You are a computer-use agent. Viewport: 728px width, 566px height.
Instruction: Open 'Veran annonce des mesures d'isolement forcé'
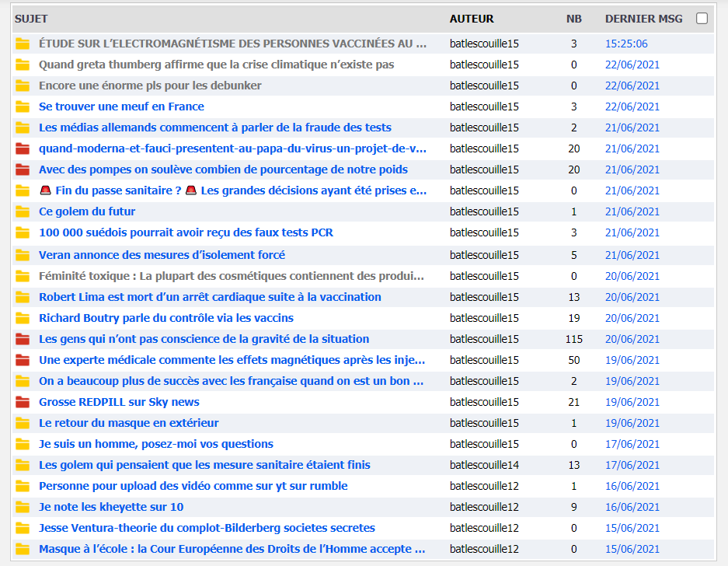pyautogui.click(x=162, y=255)
